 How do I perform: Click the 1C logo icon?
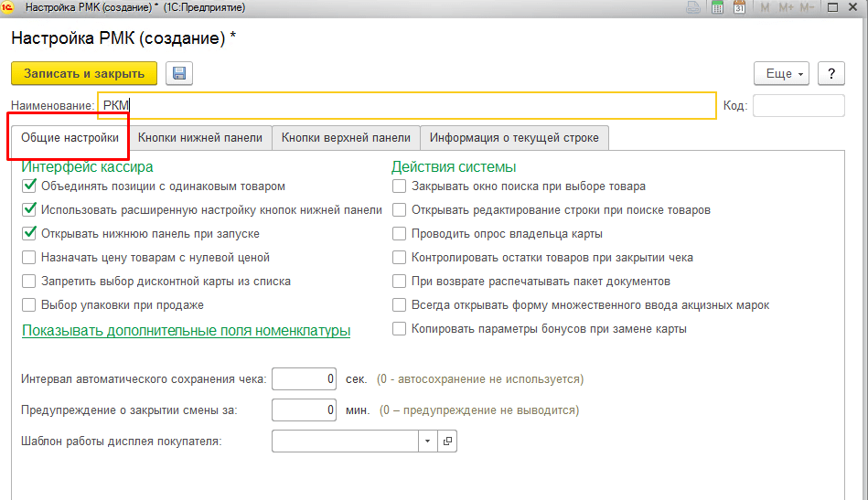(x=8, y=8)
